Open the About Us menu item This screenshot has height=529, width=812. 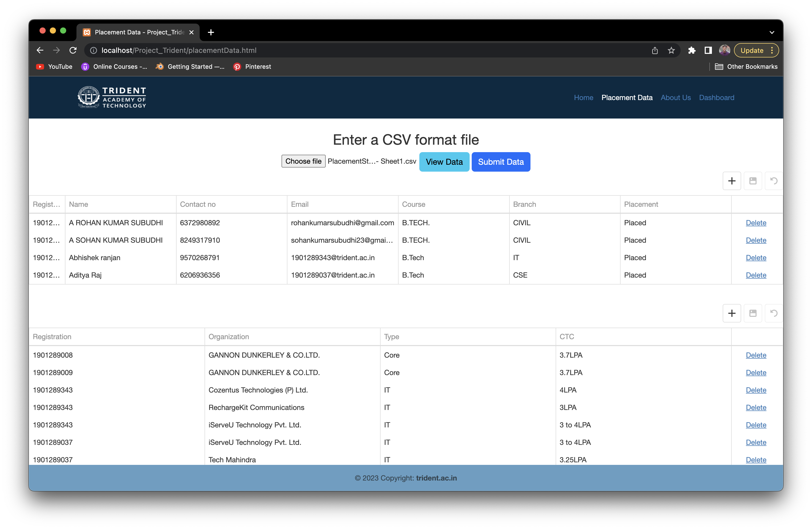tap(675, 97)
